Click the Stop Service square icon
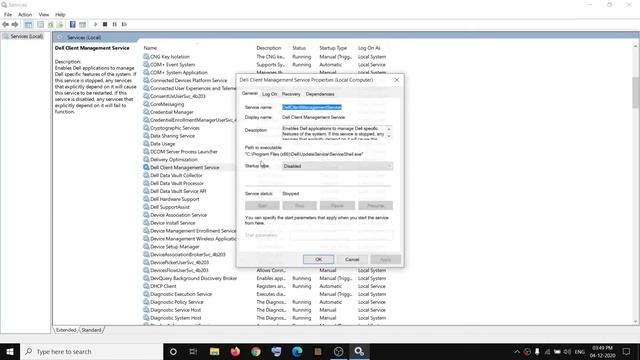The image size is (640, 360). 105,24
